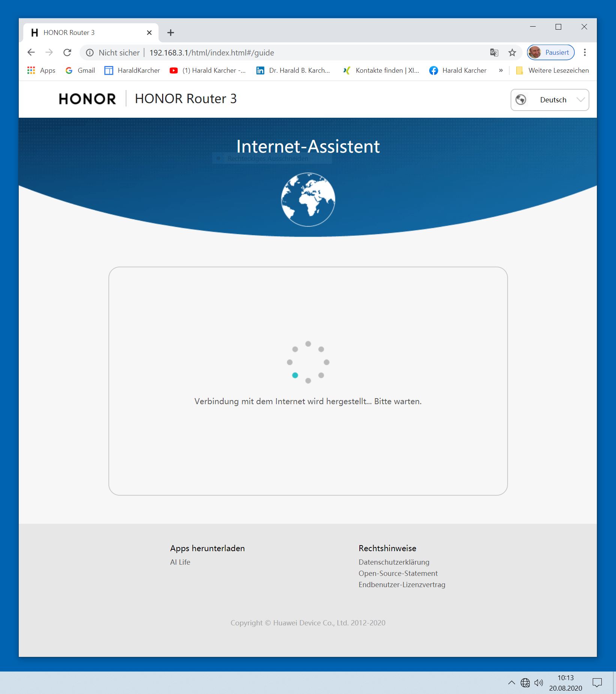Image resolution: width=616 pixels, height=694 pixels.
Task: Open the Deutsch language dropdown
Action: click(x=550, y=100)
